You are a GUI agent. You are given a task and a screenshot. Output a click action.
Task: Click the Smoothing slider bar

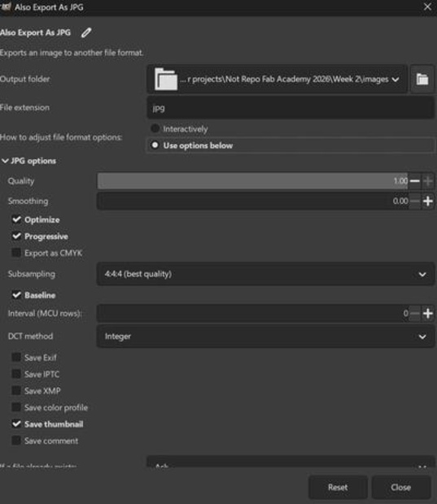tap(252, 202)
